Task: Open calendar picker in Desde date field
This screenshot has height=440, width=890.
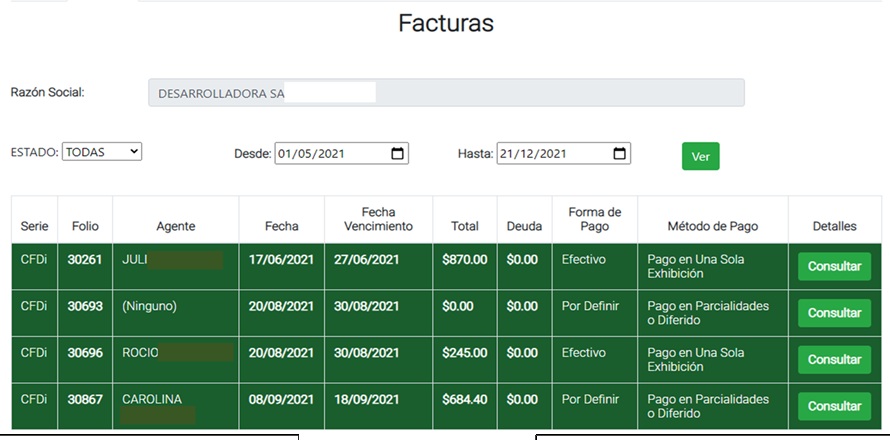Action: (x=398, y=154)
